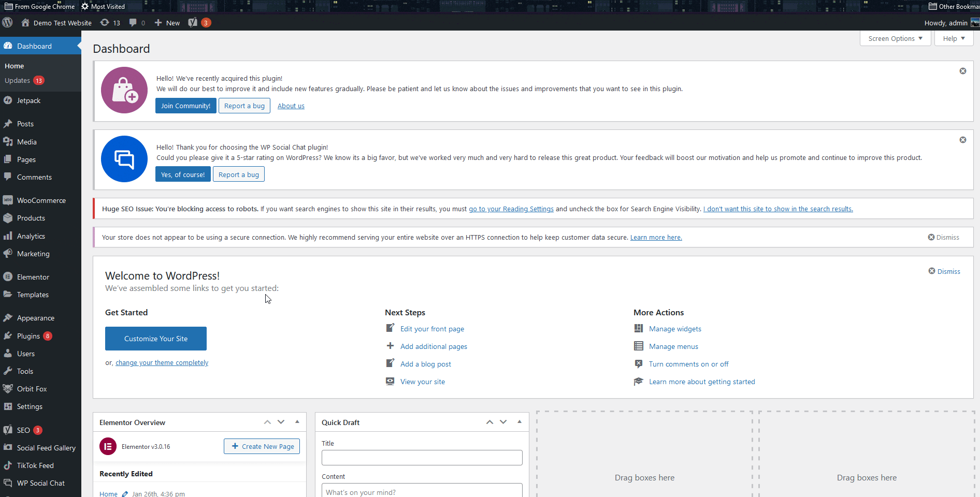
Task: Open Social Feed Gallery from the sidebar
Action: 45,448
